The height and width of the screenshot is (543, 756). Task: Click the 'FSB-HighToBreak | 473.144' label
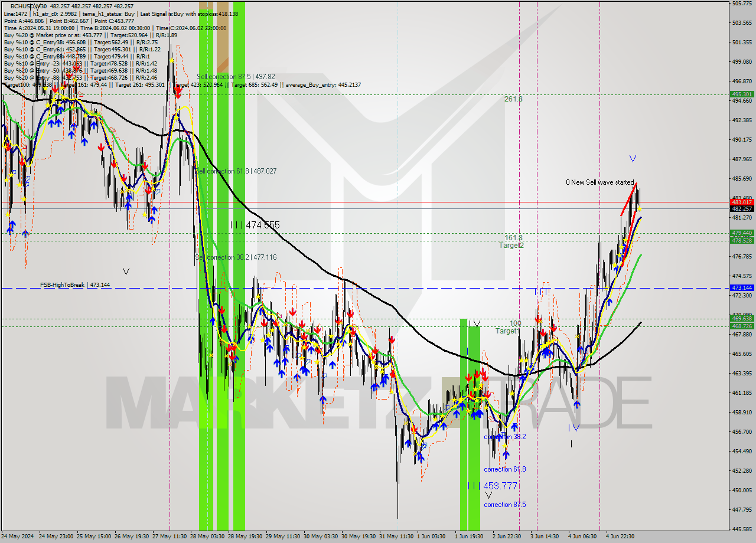[75, 285]
